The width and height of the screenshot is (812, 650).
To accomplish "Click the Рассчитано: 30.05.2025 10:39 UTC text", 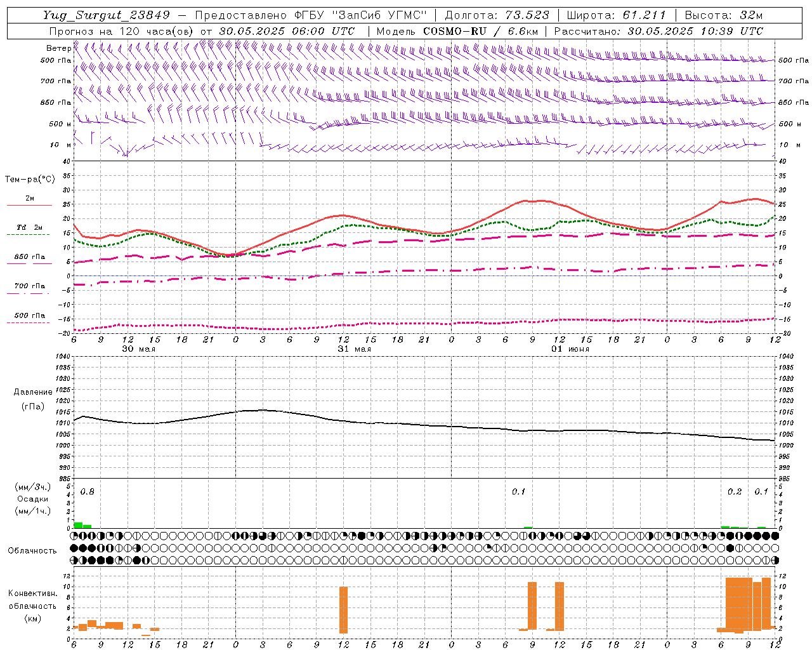I will 658,31.
